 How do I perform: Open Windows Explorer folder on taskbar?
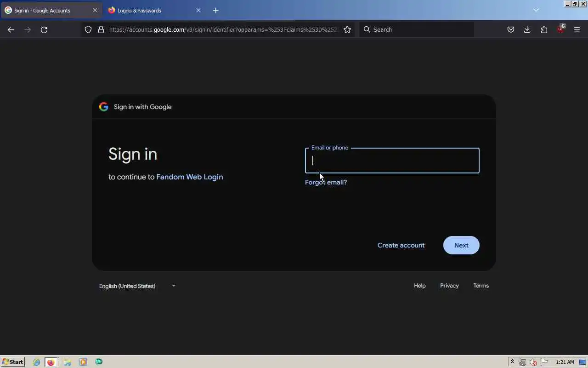(68, 362)
